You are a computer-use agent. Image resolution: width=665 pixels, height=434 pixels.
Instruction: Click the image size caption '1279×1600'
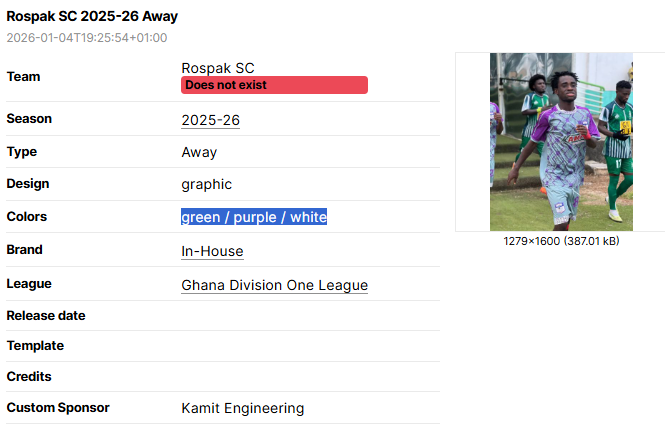point(561,241)
